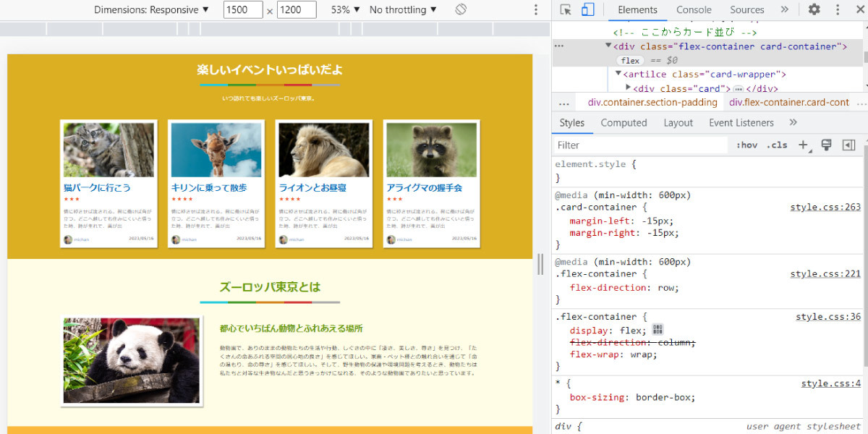Toggle the flex overlay badge
The height and width of the screenshot is (434, 868).
click(630, 61)
